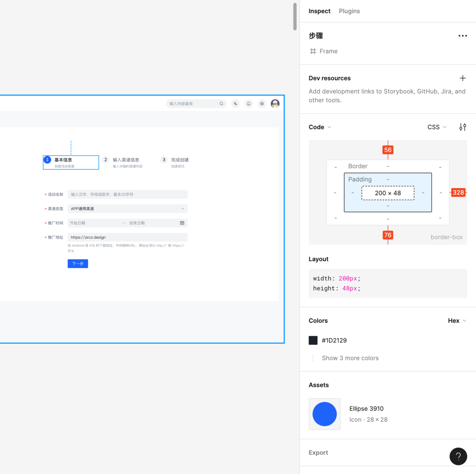The height and width of the screenshot is (474, 476).
Task: Open code settings sliders icon
Action: coord(462,127)
